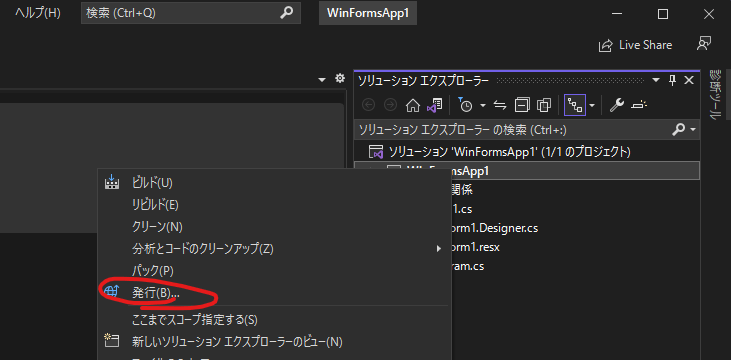Click the new Solution Explorer view icon

tap(112, 341)
